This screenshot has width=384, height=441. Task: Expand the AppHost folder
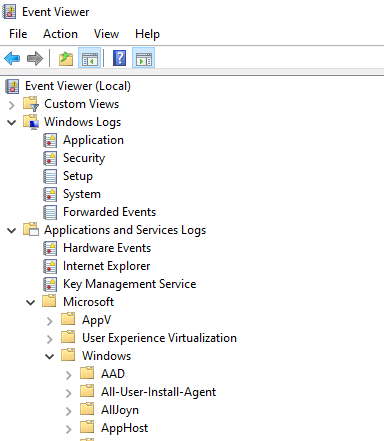point(69,429)
